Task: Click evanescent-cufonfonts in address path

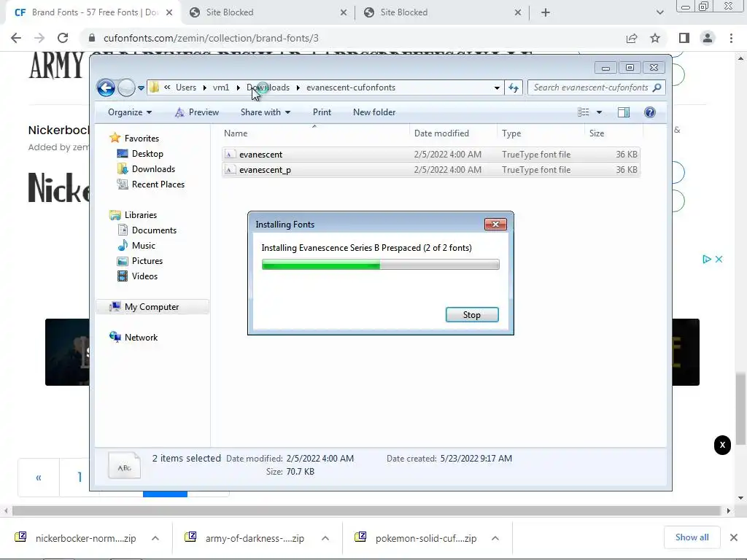Action: pyautogui.click(x=351, y=87)
